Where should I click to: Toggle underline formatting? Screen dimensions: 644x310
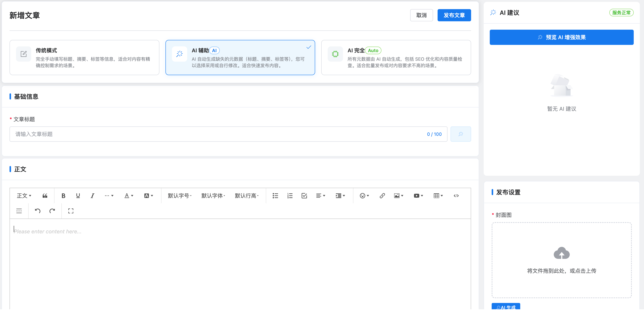[x=78, y=196]
